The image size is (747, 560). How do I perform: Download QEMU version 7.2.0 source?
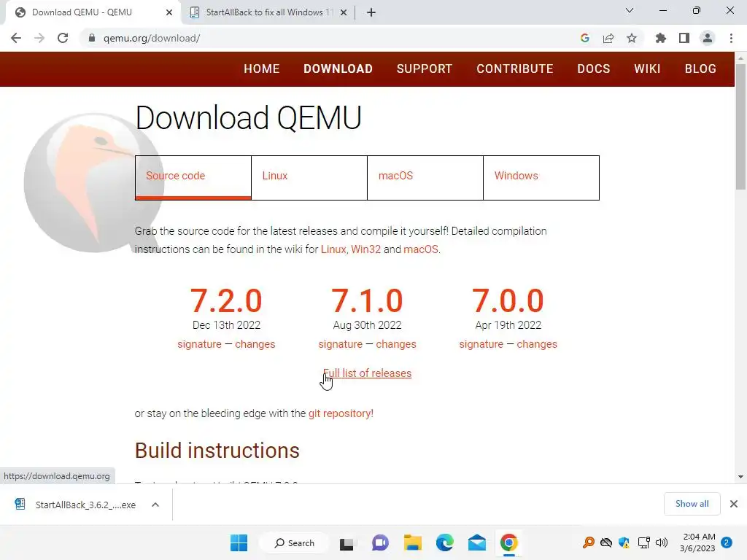pos(226,301)
